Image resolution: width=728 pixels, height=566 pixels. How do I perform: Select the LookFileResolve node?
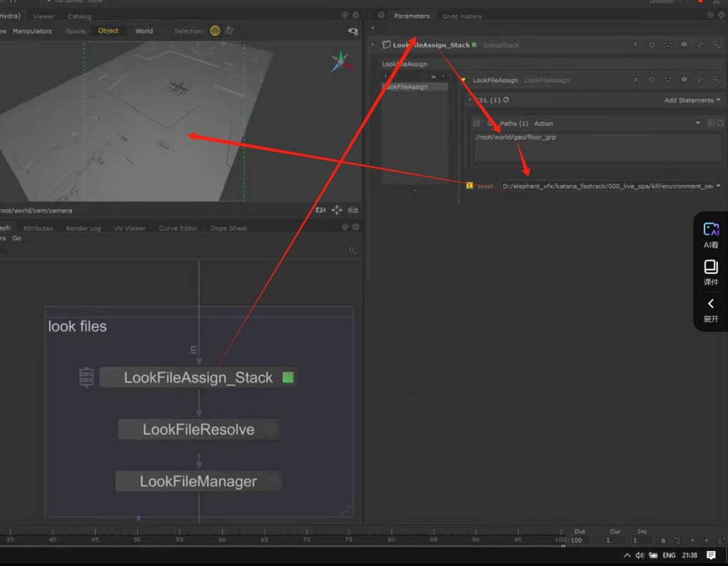(198, 429)
